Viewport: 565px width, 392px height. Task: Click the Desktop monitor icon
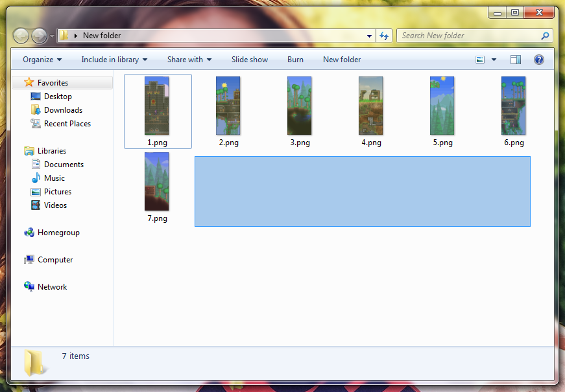point(36,97)
